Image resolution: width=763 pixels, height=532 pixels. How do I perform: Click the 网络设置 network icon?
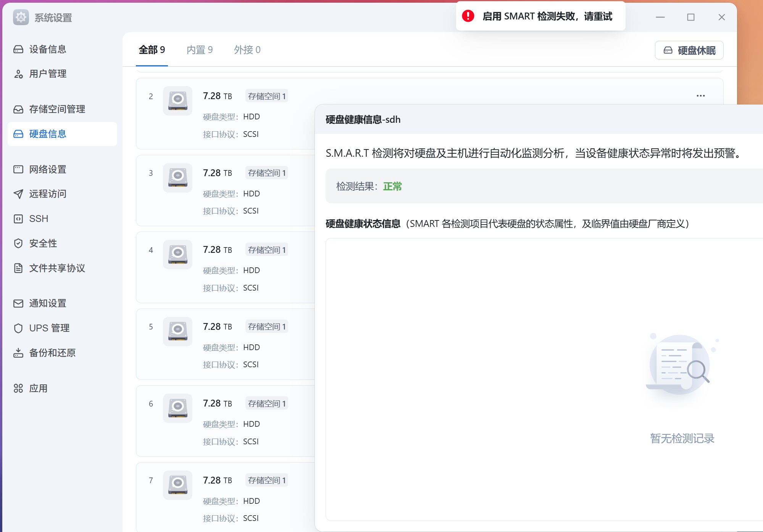pyautogui.click(x=18, y=169)
